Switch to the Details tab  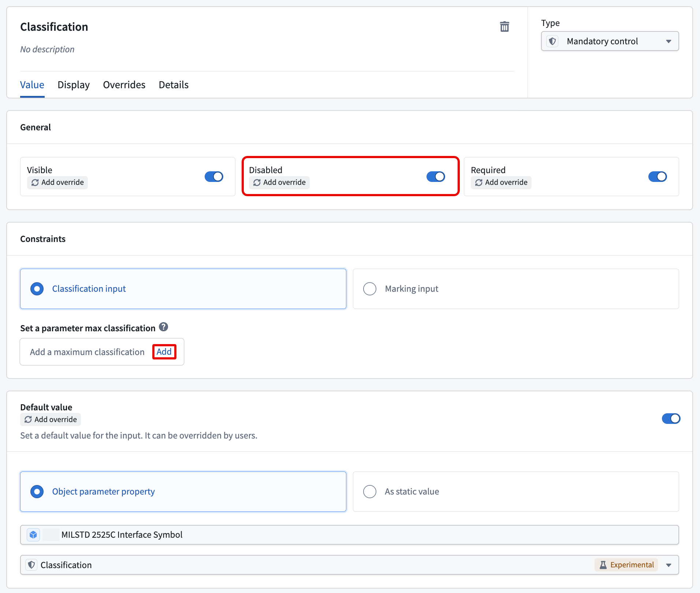point(174,85)
